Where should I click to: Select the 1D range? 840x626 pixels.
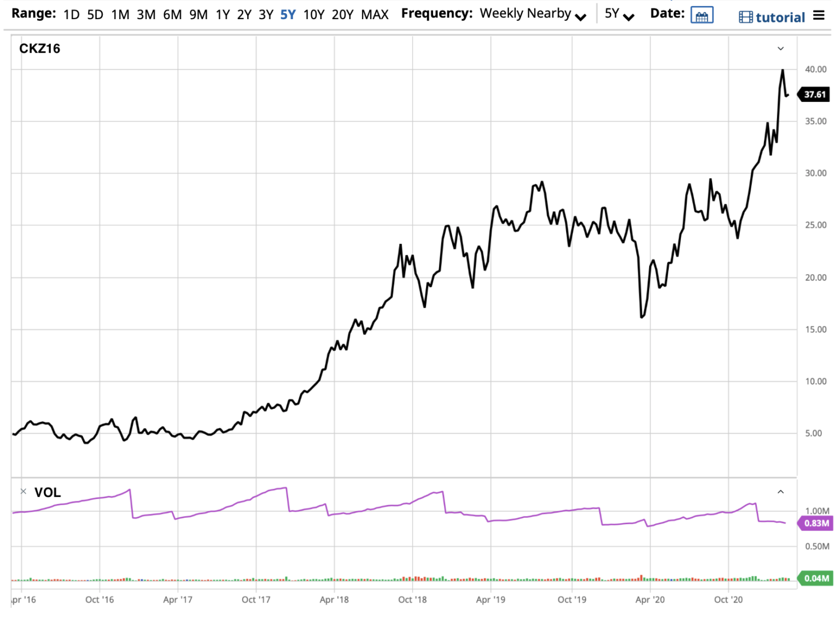[72, 15]
